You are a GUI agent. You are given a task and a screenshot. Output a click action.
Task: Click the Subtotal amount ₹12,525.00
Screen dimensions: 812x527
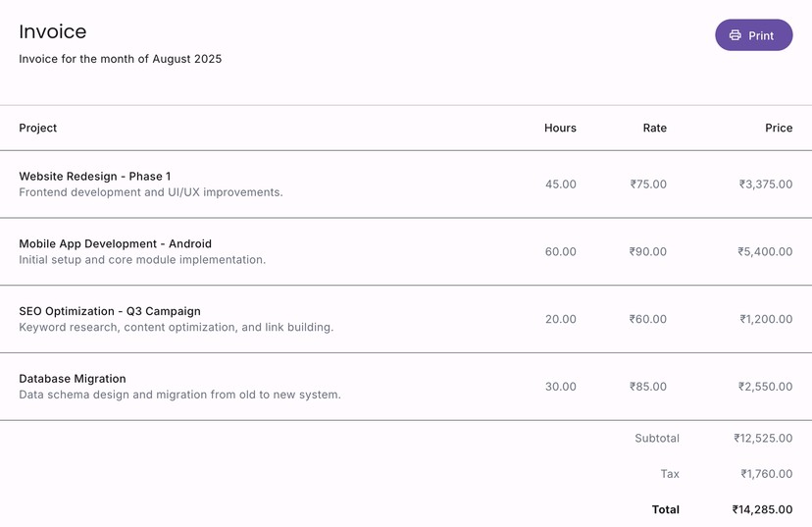tap(763, 439)
